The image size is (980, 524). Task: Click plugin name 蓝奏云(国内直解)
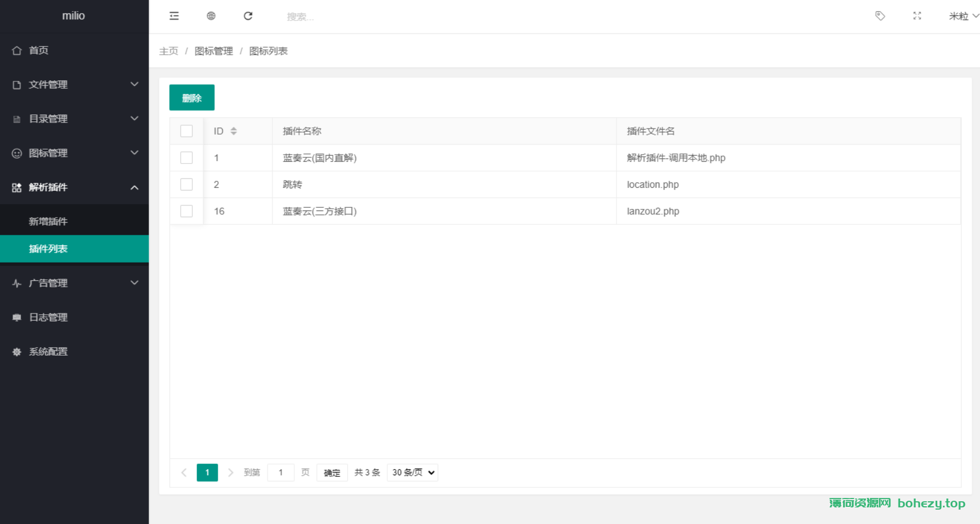click(x=320, y=158)
